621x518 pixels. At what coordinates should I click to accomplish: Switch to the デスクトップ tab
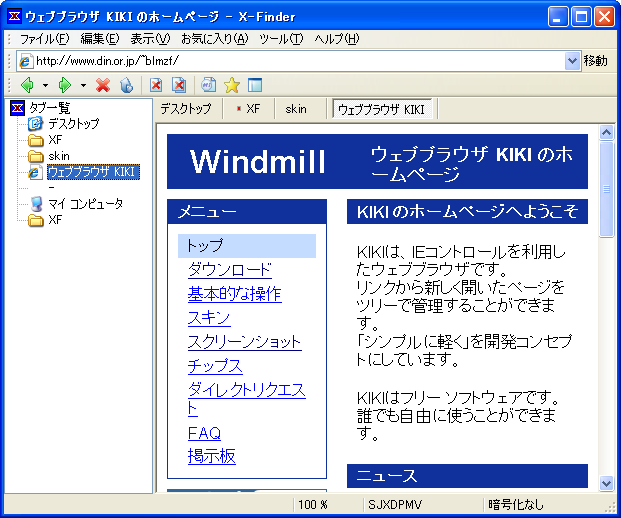(186, 109)
